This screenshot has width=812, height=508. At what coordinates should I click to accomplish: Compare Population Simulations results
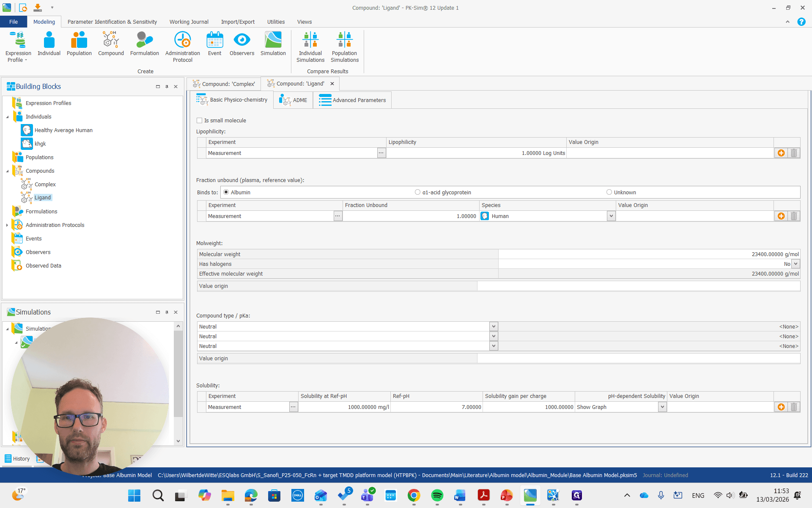point(345,47)
